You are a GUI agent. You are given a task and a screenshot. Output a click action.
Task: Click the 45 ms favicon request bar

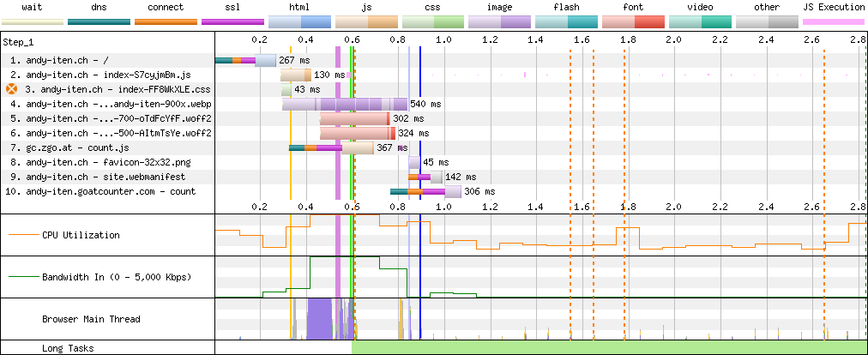coord(414,162)
